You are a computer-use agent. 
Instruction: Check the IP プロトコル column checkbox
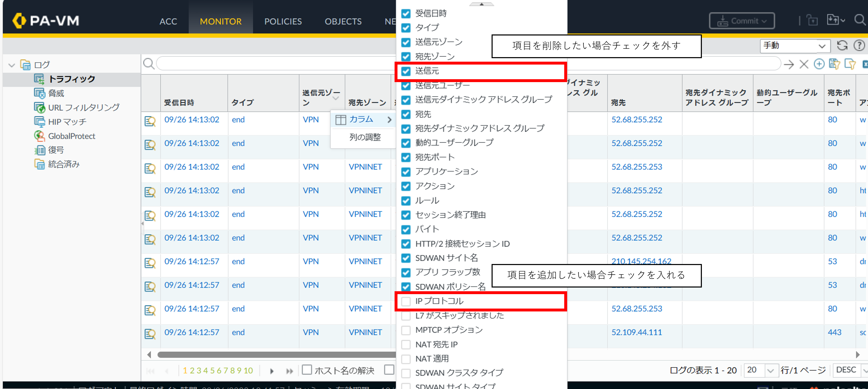[x=406, y=301]
